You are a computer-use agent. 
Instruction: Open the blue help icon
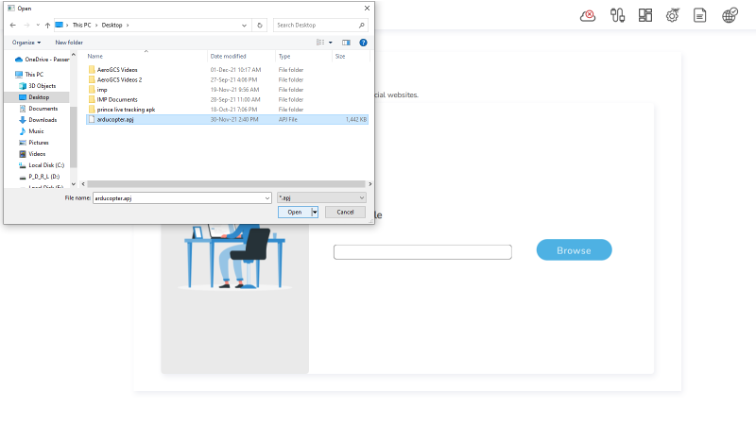[x=363, y=42]
